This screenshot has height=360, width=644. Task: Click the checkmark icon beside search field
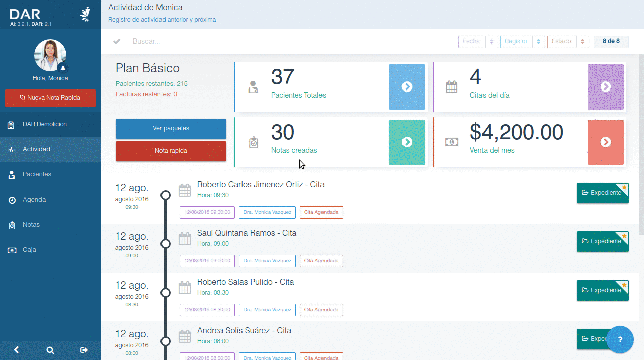pos(117,41)
